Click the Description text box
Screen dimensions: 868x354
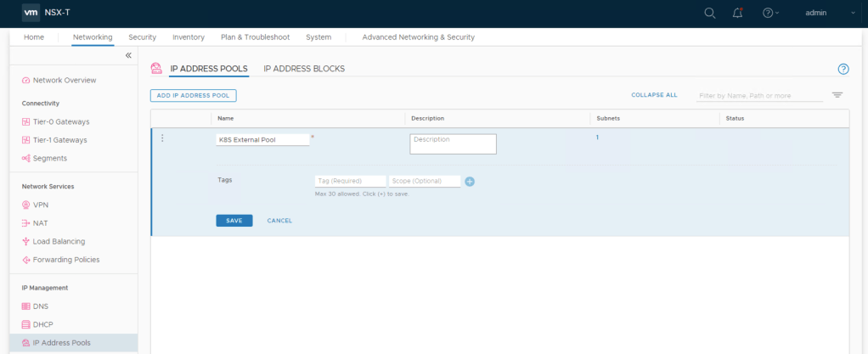click(x=453, y=144)
